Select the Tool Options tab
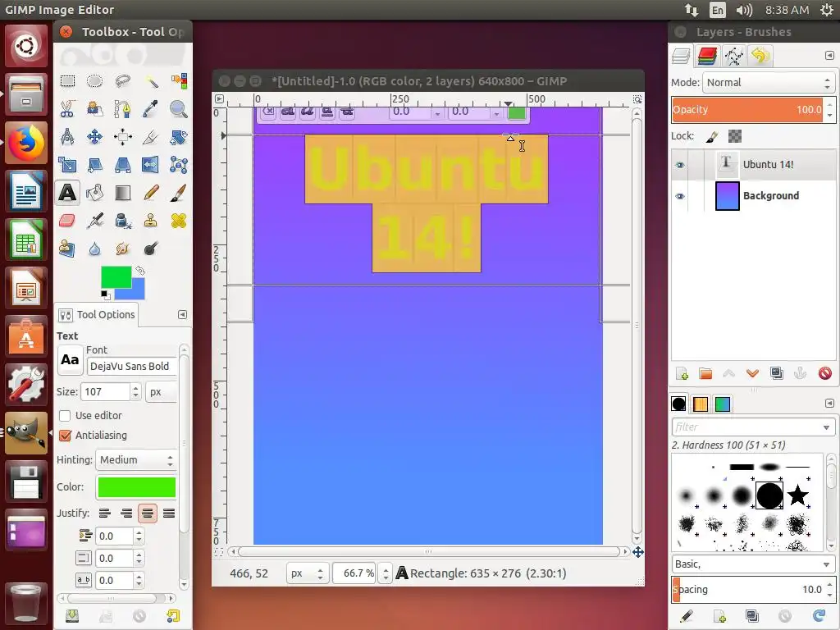 point(97,314)
